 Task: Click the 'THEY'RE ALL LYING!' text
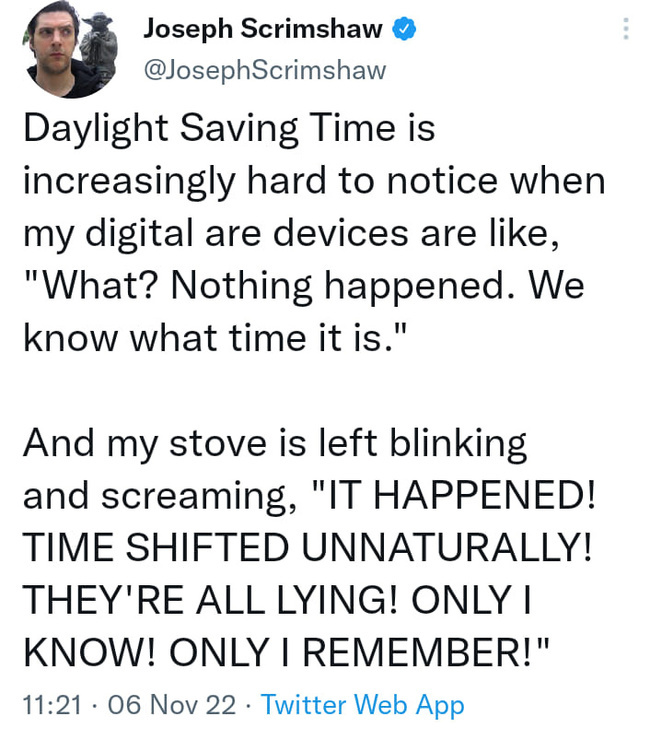[210, 601]
